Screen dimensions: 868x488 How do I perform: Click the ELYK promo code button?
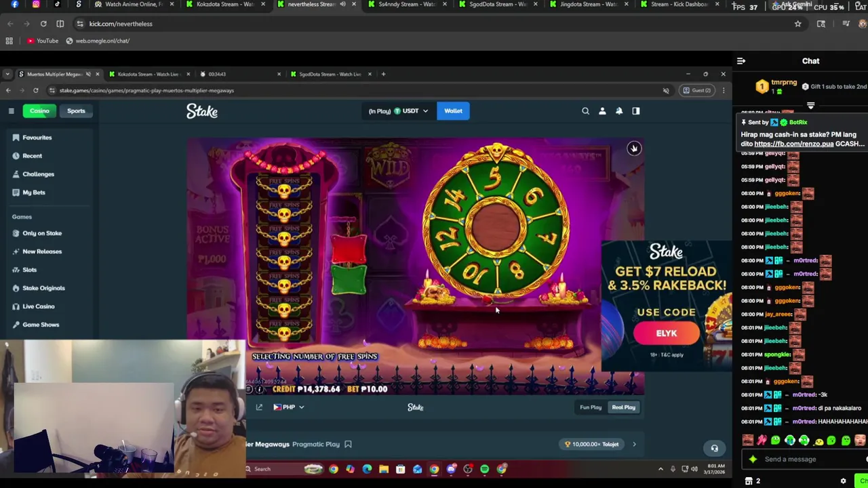pyautogui.click(x=667, y=333)
